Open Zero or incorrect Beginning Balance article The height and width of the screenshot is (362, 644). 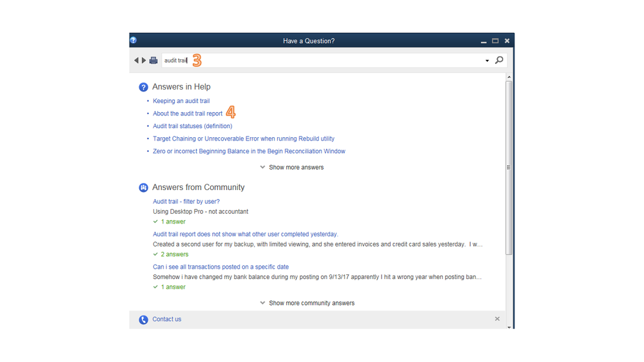click(x=249, y=151)
